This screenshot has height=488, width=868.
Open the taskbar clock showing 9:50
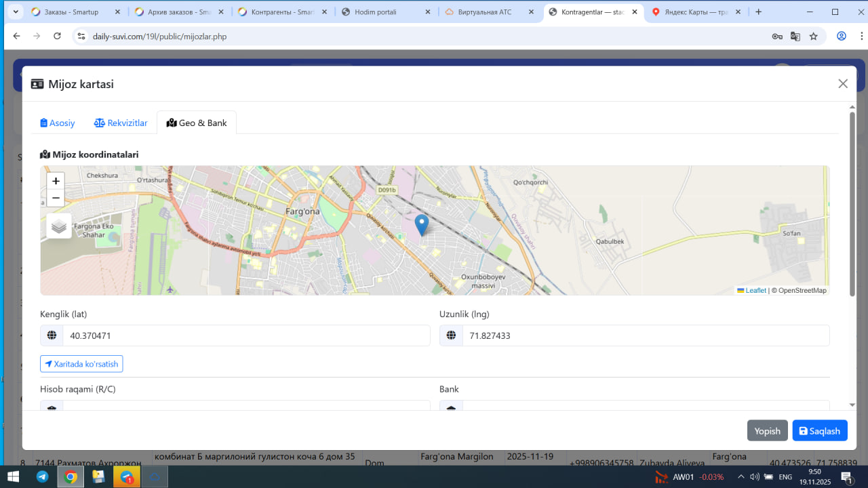(x=814, y=477)
